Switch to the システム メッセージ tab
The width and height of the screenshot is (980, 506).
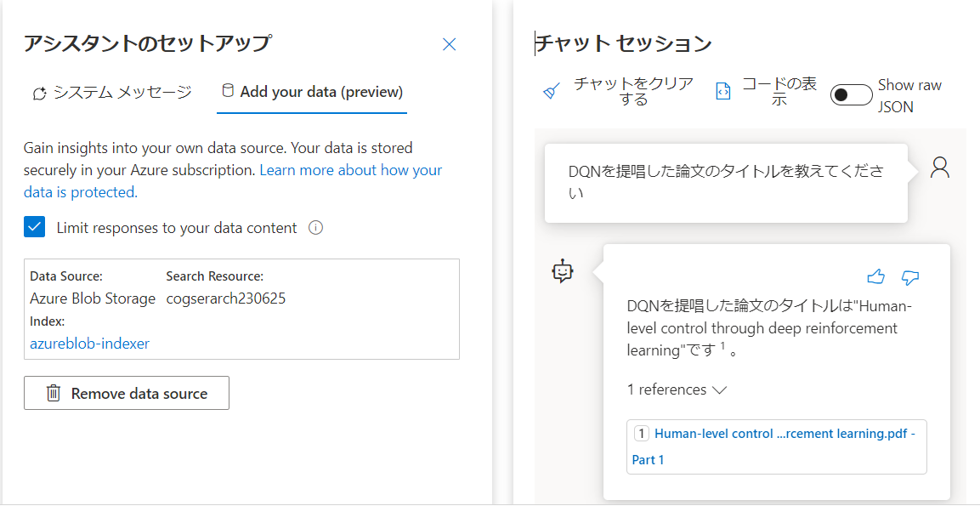(112, 94)
